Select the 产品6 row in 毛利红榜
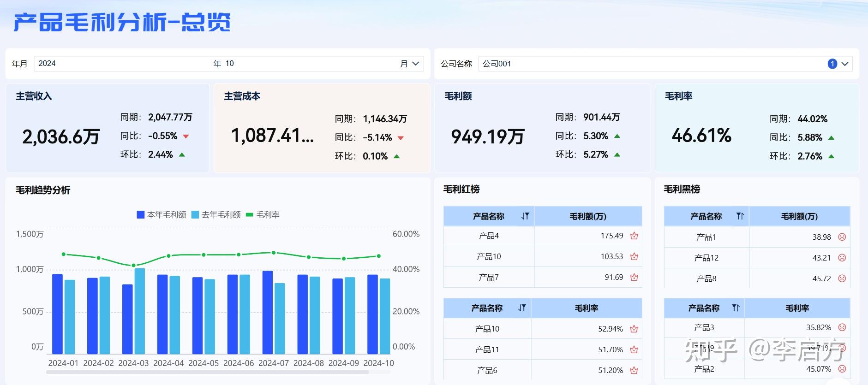The height and width of the screenshot is (385, 868). coord(543,370)
